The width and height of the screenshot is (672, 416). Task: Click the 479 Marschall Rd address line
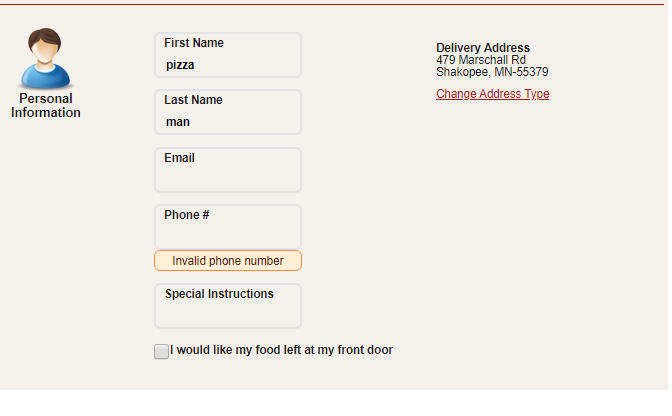pos(481,60)
